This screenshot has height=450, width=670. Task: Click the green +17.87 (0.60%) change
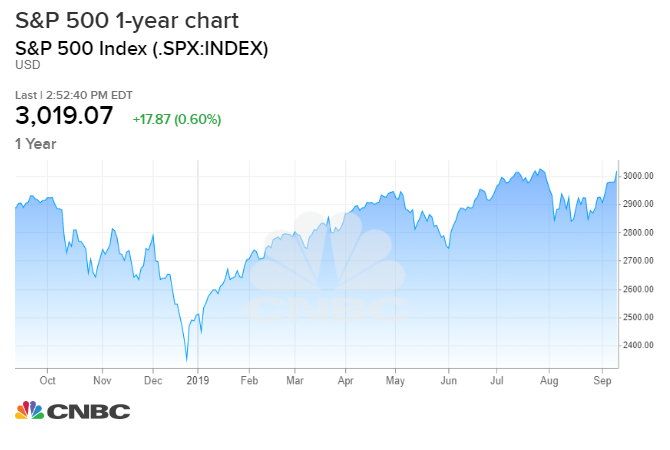pos(177,119)
